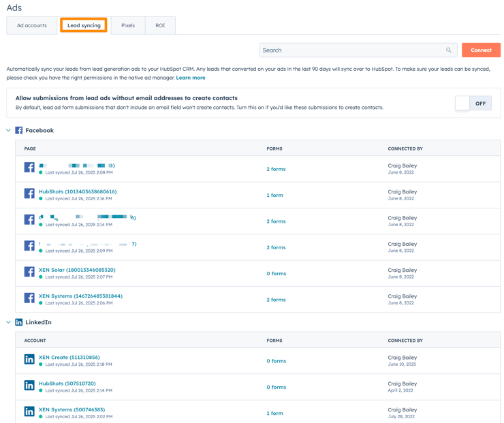The image size is (504, 423).
Task: Click 'April 2, 2022' connected date
Action: [400, 390]
